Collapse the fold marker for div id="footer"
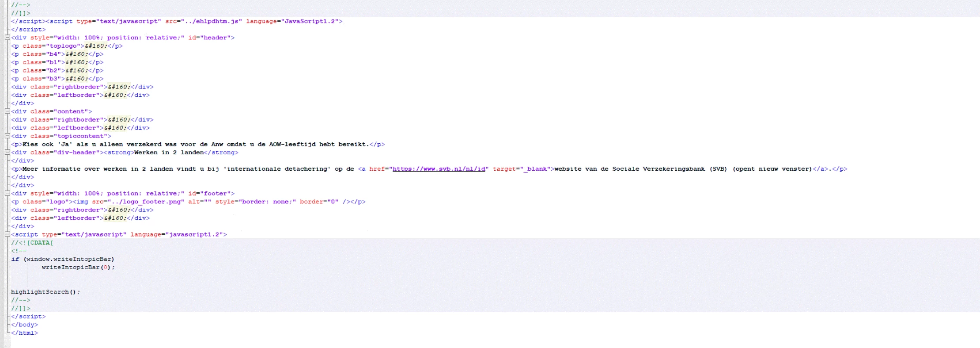 point(7,193)
